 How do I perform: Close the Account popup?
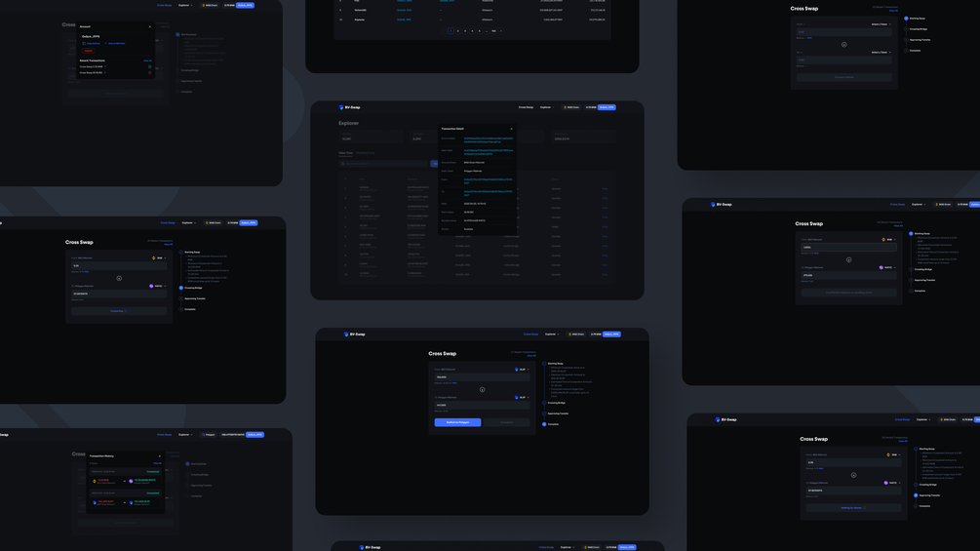point(150,27)
